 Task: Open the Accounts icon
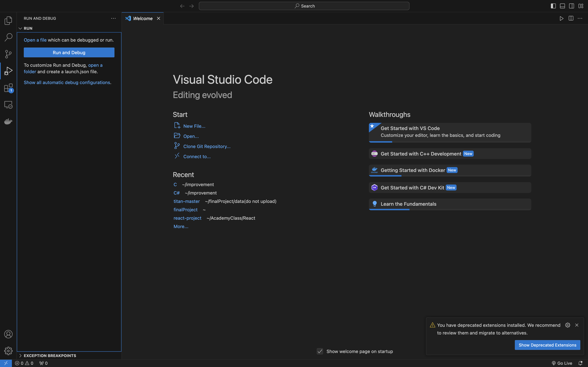pos(8,334)
